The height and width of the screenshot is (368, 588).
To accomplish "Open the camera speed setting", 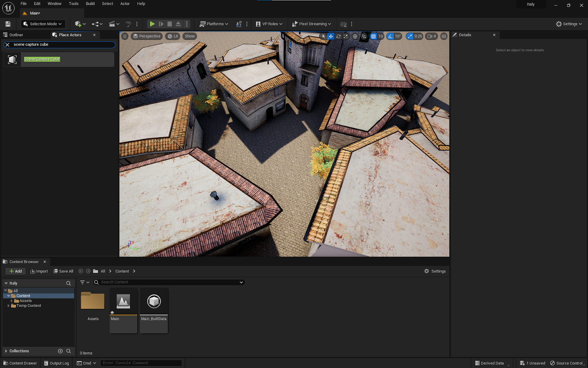I will point(431,36).
